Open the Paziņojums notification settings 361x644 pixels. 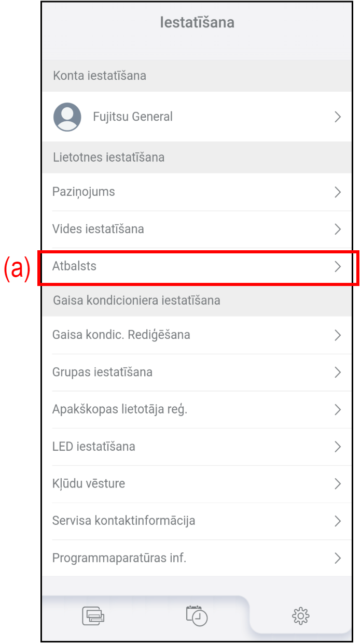84,192
